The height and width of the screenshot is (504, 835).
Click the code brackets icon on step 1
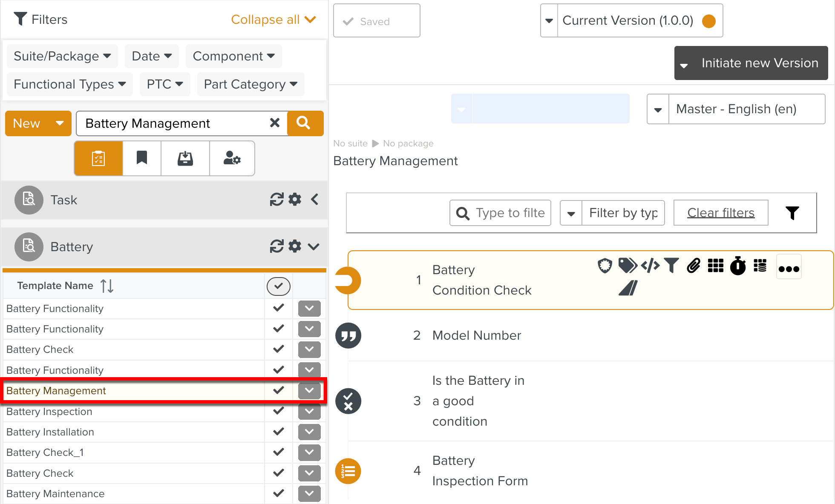(650, 266)
